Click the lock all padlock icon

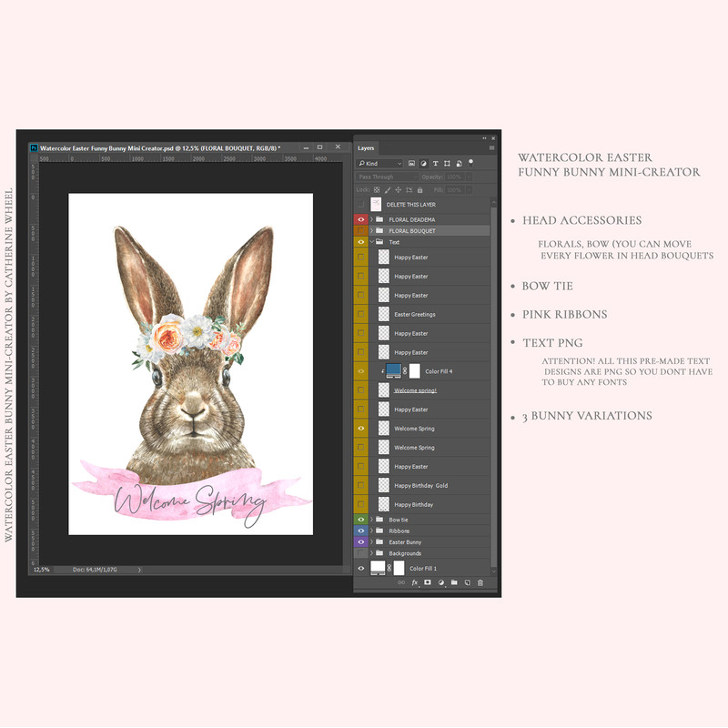point(418,190)
